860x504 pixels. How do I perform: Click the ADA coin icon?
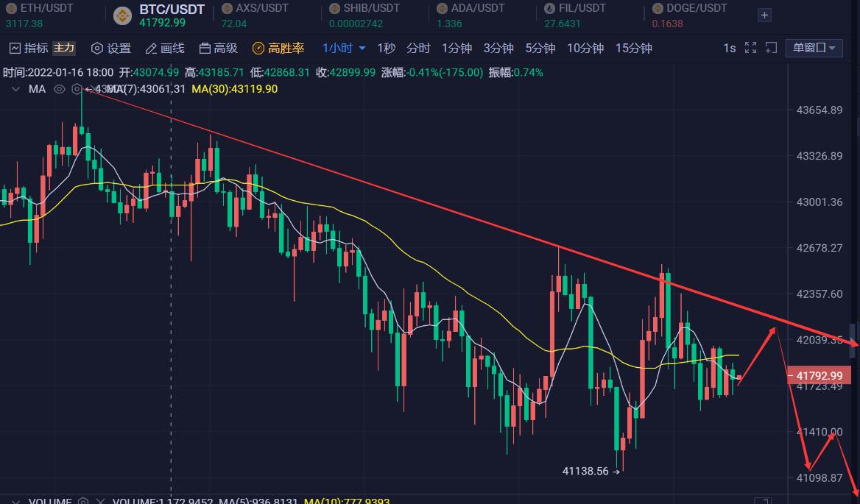442,8
